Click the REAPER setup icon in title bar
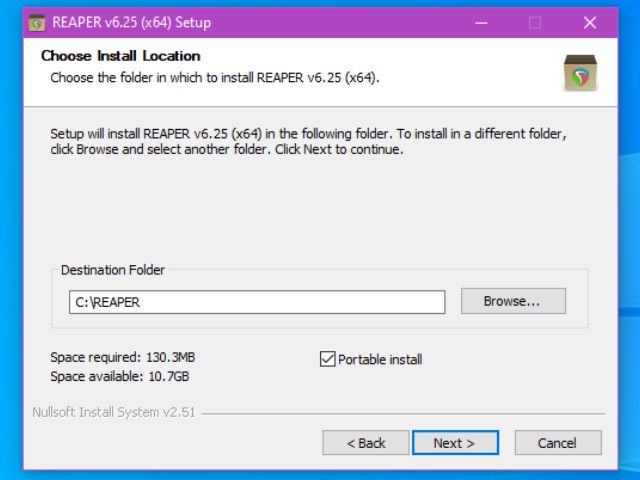640x480 pixels. click(37, 23)
